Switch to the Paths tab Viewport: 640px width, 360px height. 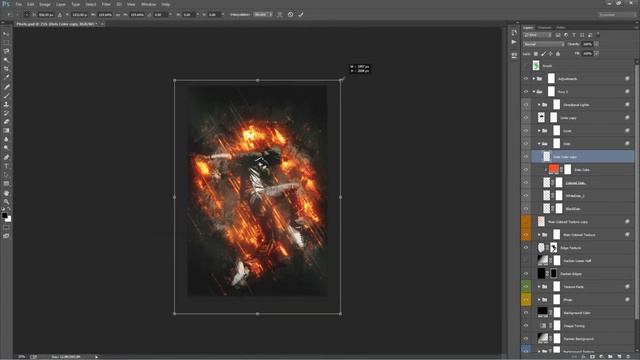(561, 28)
